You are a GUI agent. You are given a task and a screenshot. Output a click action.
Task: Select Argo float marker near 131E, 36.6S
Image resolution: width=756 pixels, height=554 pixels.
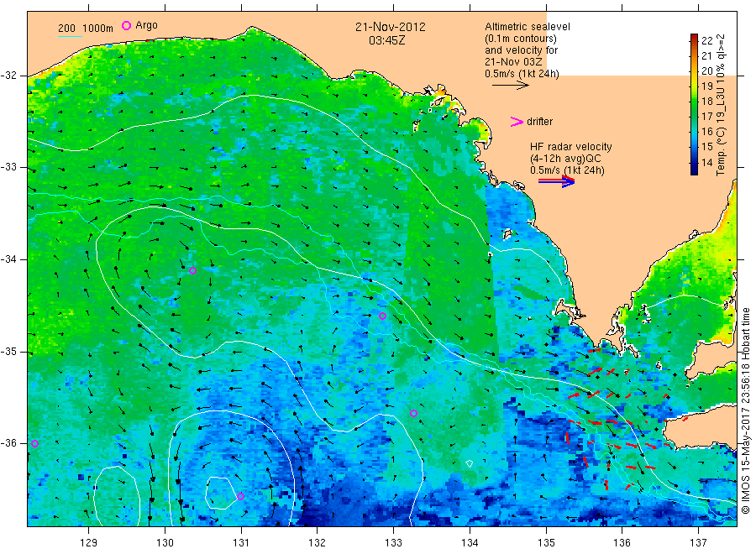pos(240,496)
